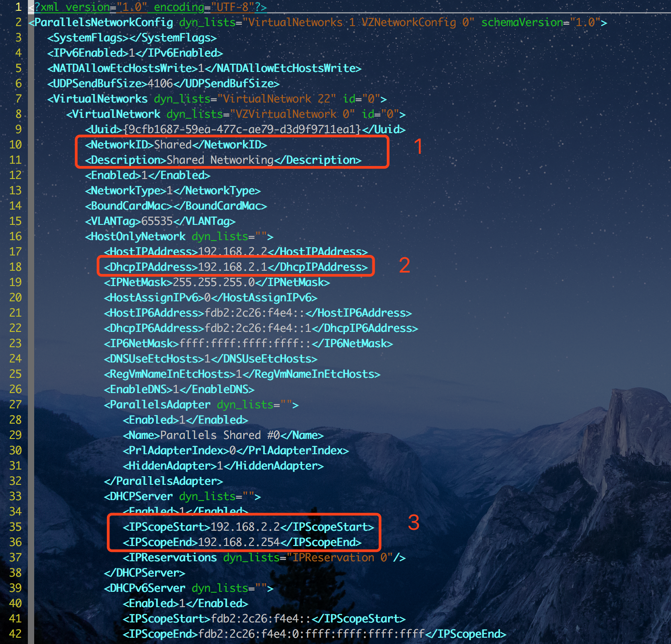
Task: Click the NATDAllowEtcHostsWrite line
Action: tap(205, 68)
